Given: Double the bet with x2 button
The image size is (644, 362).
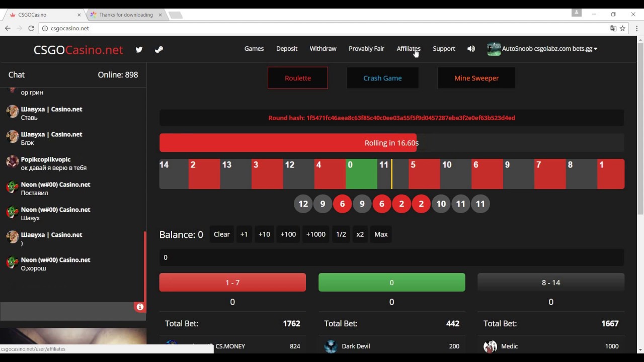Looking at the screenshot, I should click(360, 234).
